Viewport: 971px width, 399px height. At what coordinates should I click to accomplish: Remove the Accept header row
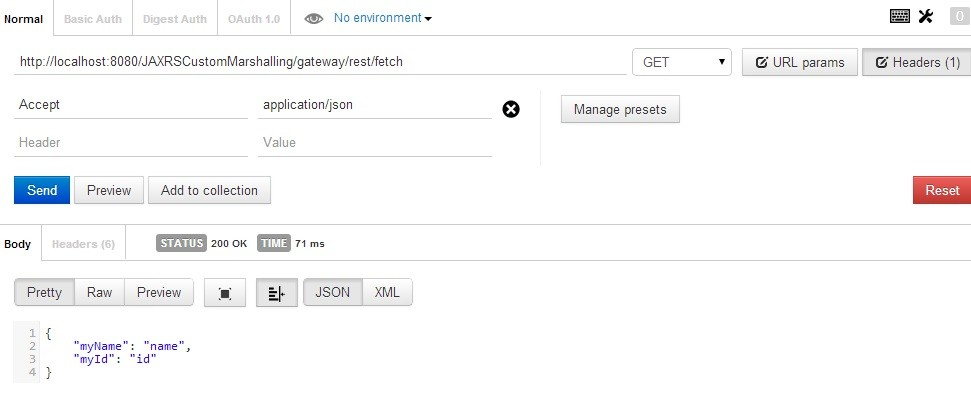pos(511,110)
